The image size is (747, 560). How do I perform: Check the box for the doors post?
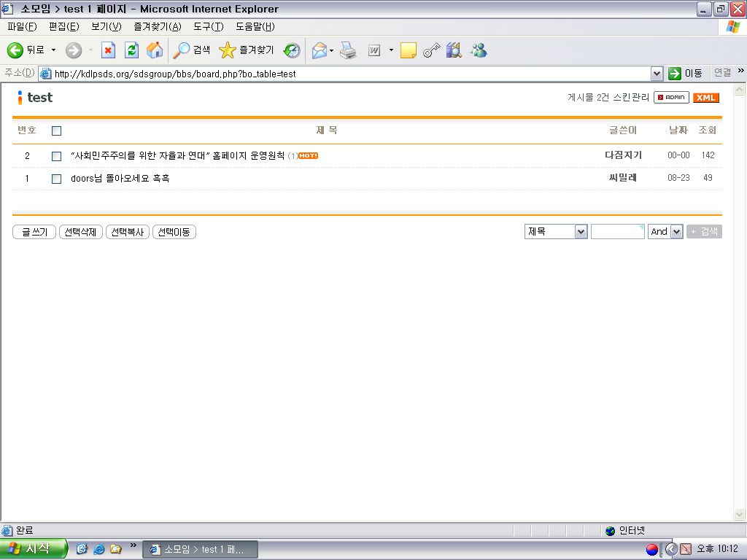57,179
